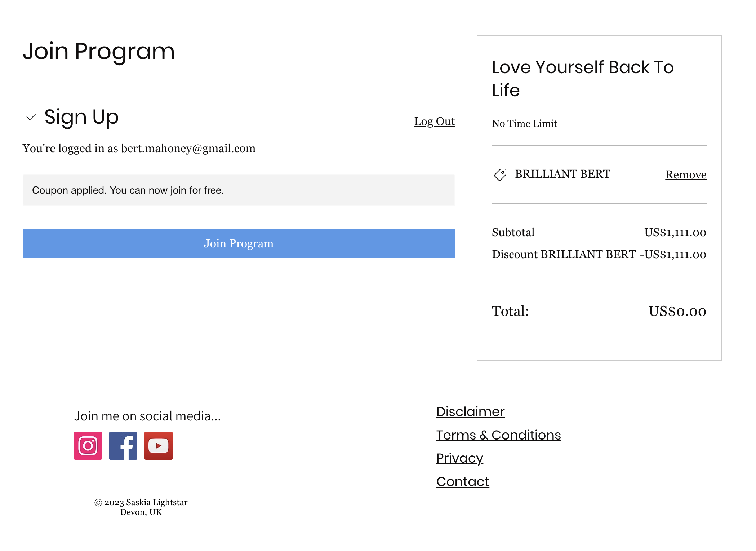Open the Disclaimer page link
756x551 pixels.
(x=470, y=411)
